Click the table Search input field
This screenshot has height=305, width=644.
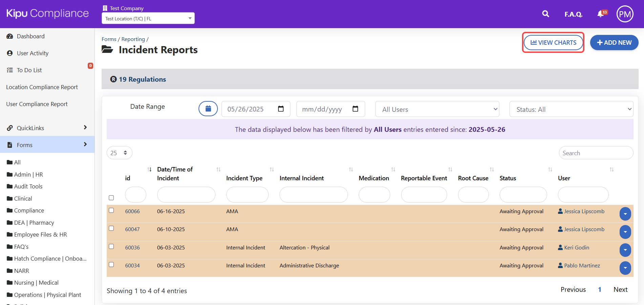pyautogui.click(x=596, y=153)
